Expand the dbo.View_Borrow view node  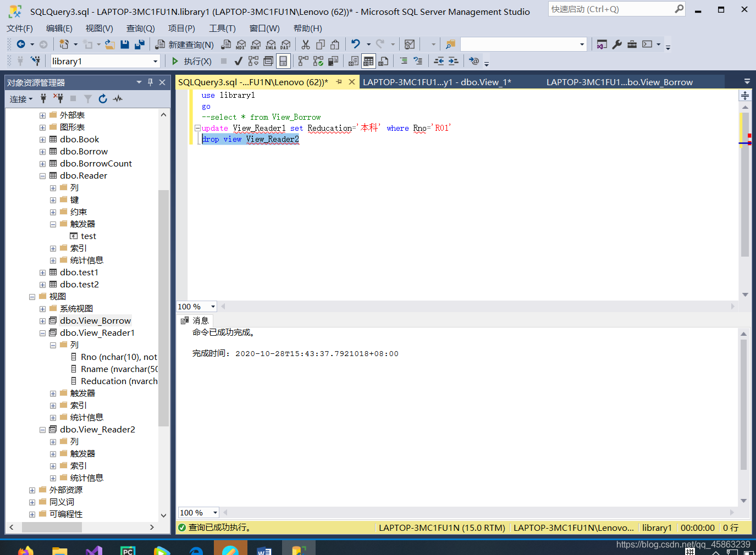(x=43, y=321)
